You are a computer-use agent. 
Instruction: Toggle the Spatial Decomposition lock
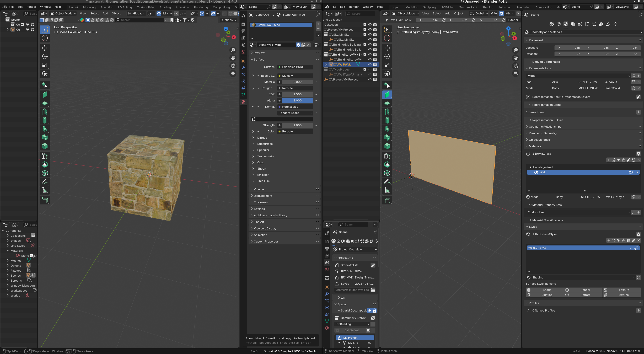[x=374, y=310]
